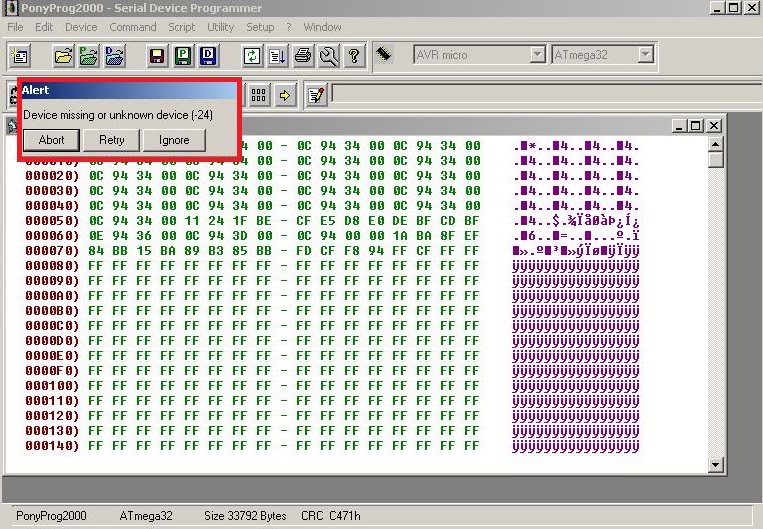Open data file with blue D folder icon
763x529 pixels.
click(x=115, y=56)
